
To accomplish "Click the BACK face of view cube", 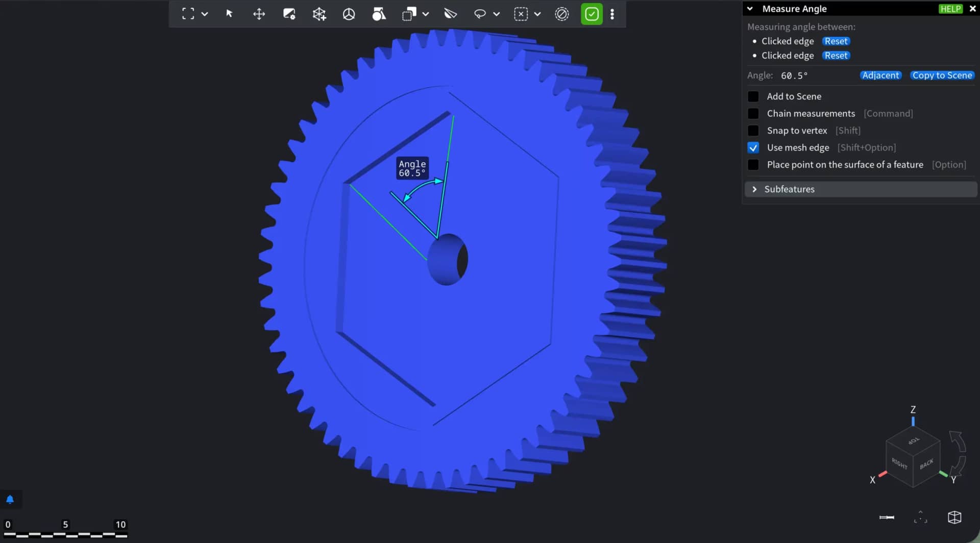I will pos(926,463).
